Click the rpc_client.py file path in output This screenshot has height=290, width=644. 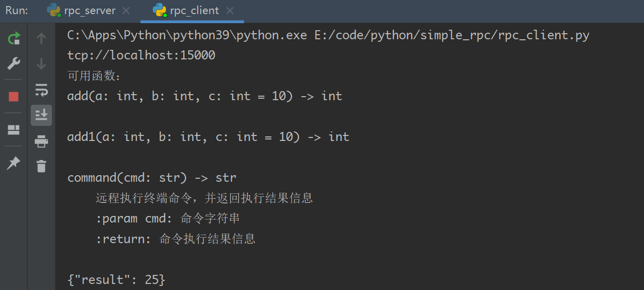462,35
